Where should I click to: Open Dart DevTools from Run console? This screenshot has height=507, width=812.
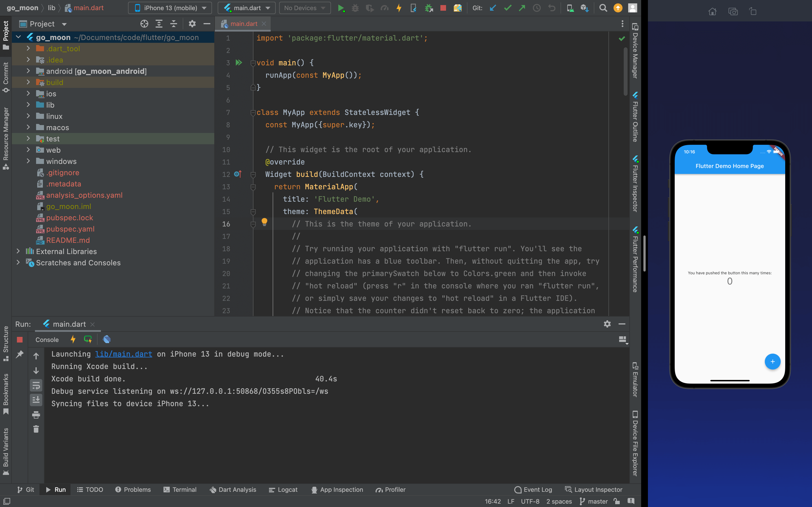107,339
